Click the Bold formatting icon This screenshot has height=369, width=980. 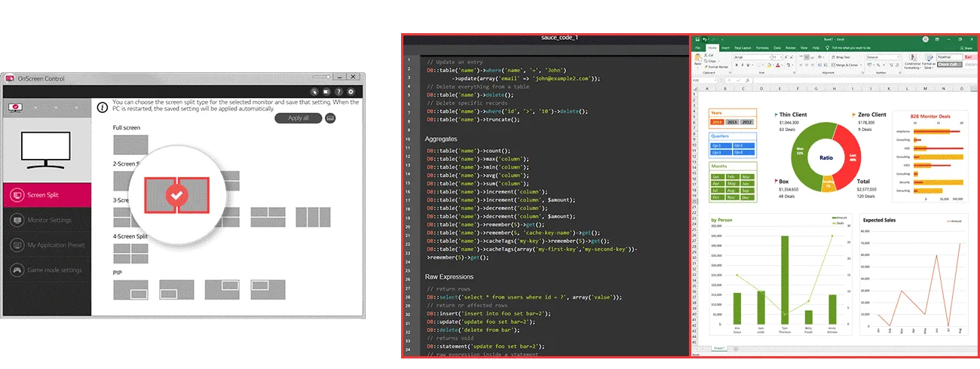(x=736, y=66)
